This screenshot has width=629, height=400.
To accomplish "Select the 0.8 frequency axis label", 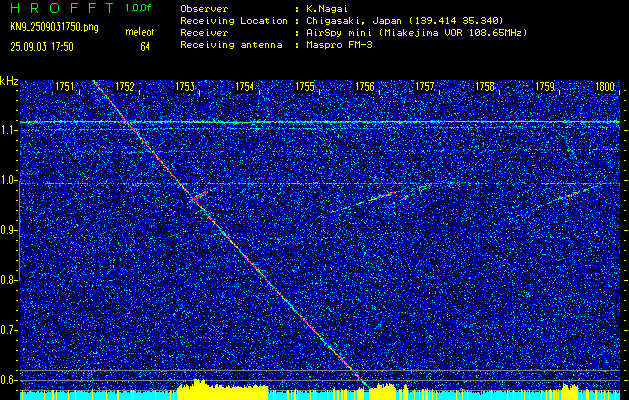I will coord(7,280).
